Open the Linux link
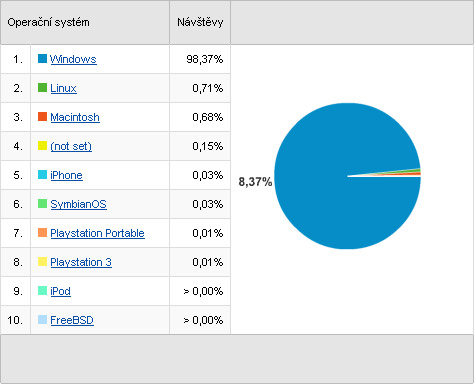This screenshot has height=384, width=474. (x=63, y=88)
